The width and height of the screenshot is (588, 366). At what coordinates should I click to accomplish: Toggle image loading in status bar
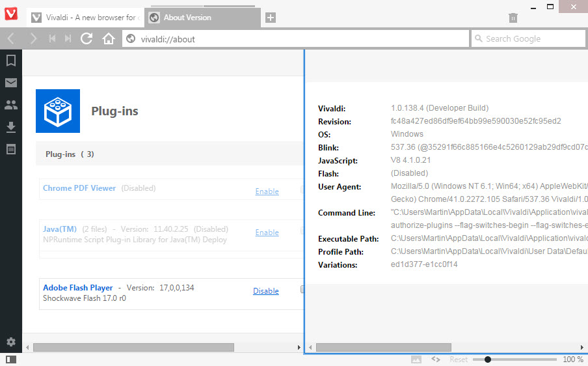click(x=416, y=359)
